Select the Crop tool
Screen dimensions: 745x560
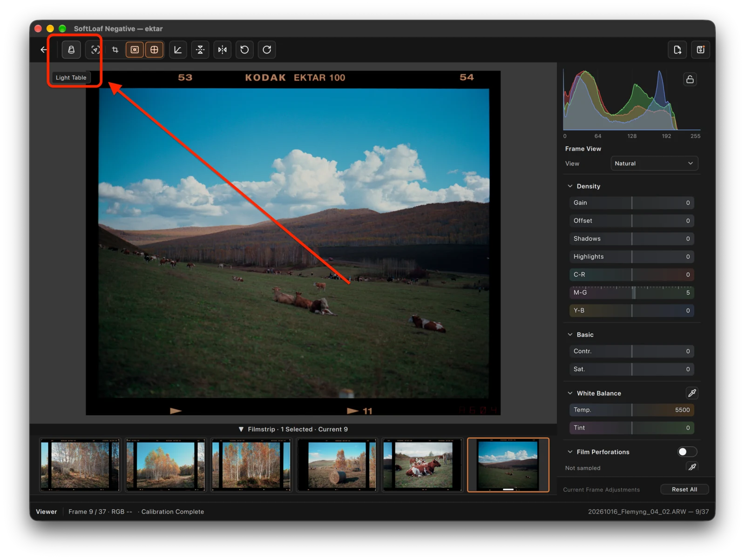115,50
